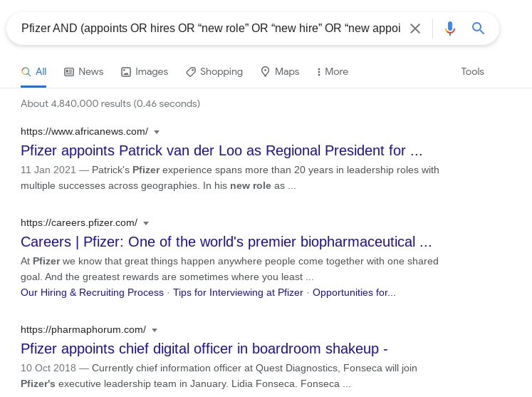Switch to the Images tab

(145, 71)
